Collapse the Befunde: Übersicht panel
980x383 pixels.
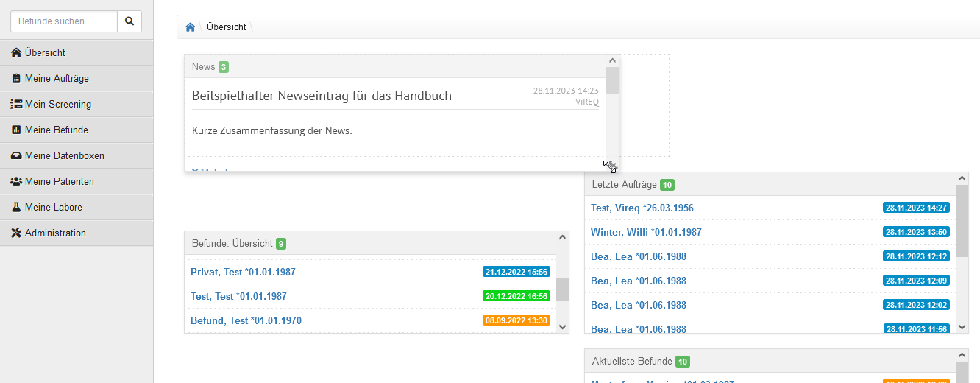click(x=561, y=237)
